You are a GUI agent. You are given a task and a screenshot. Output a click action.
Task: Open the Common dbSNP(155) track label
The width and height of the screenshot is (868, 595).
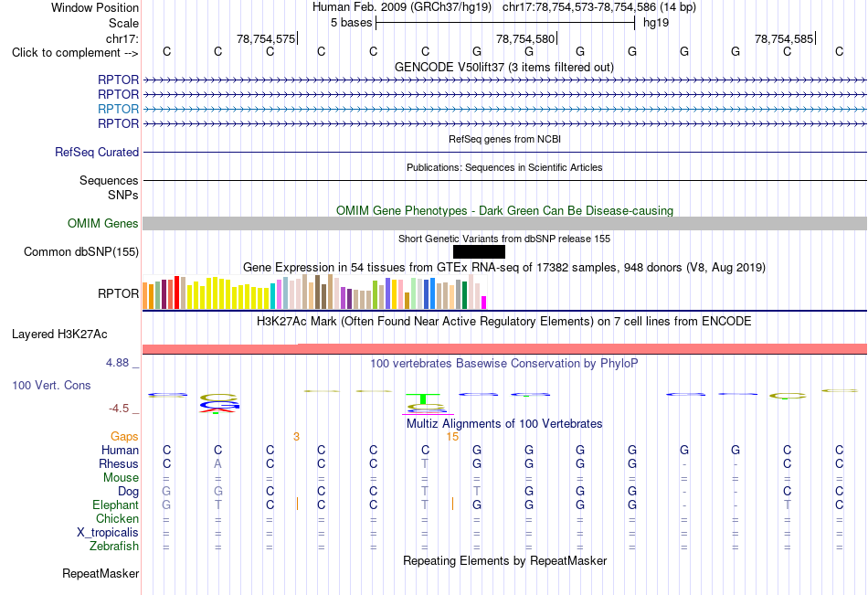click(x=80, y=252)
